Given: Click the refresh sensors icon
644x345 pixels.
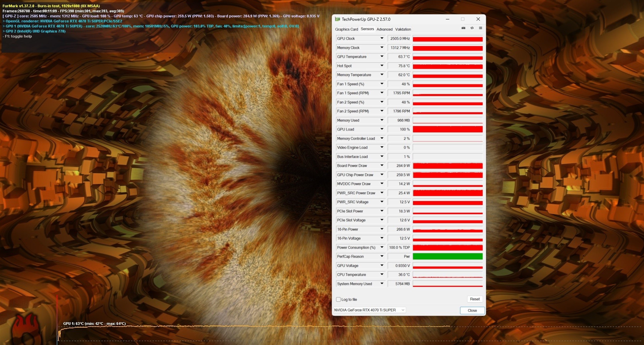Looking at the screenshot, I should [x=472, y=28].
